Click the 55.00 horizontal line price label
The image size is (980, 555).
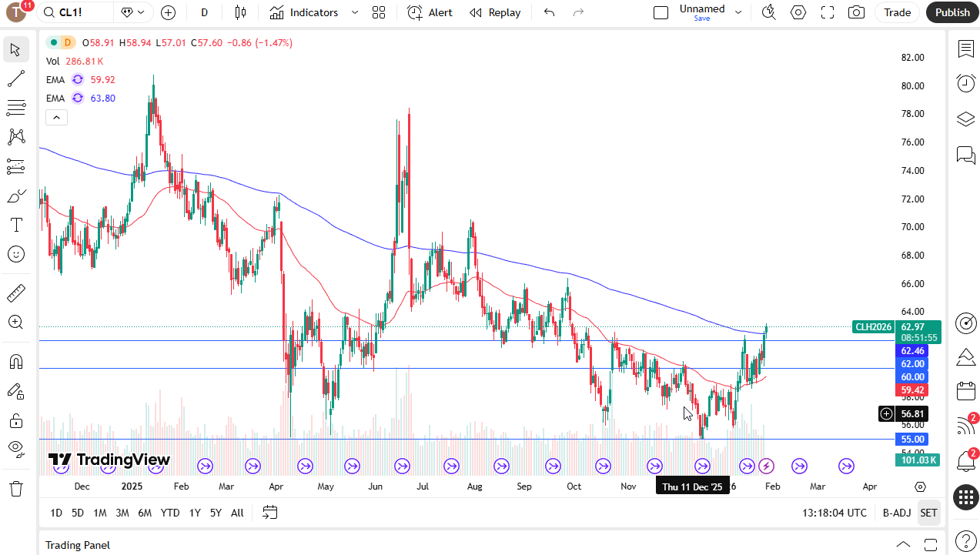point(912,440)
